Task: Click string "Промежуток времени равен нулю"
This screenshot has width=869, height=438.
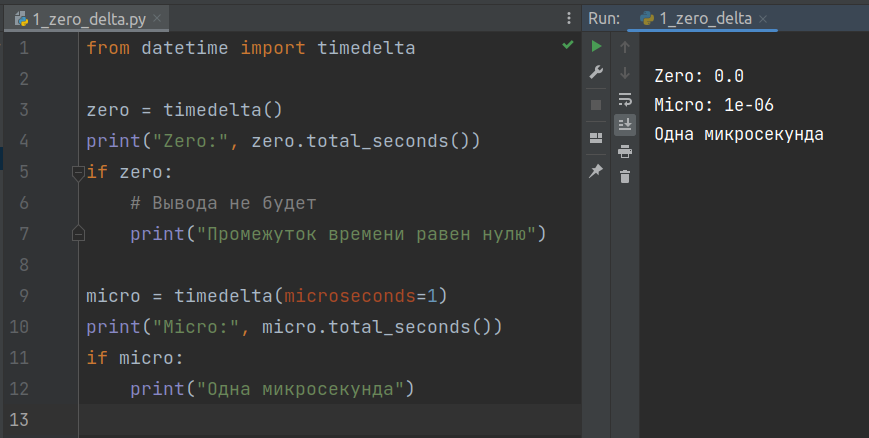Action: [x=366, y=234]
